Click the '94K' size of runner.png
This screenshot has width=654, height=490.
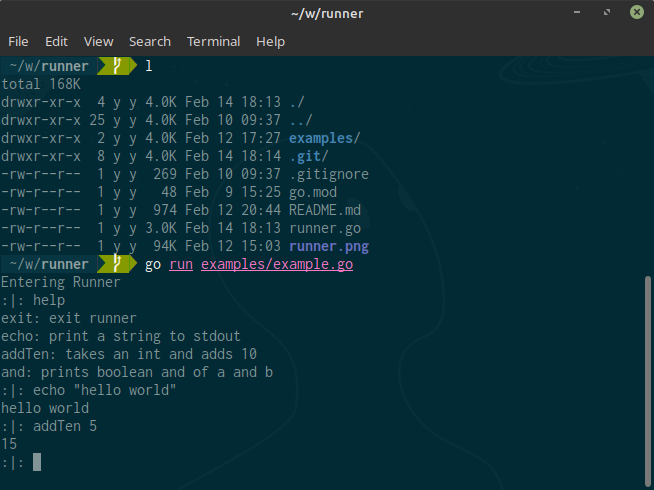pyautogui.click(x=165, y=246)
